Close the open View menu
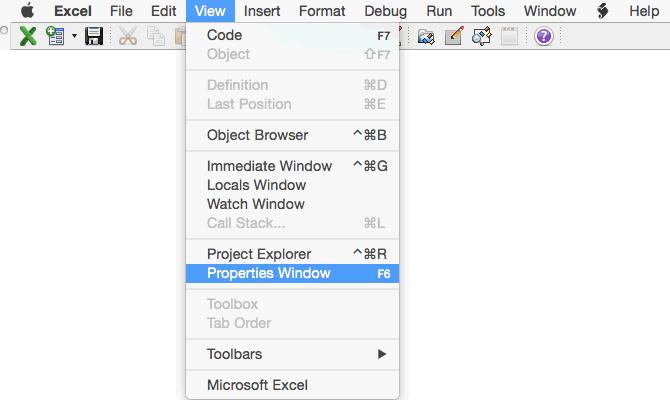The image size is (670, 400). point(210,11)
